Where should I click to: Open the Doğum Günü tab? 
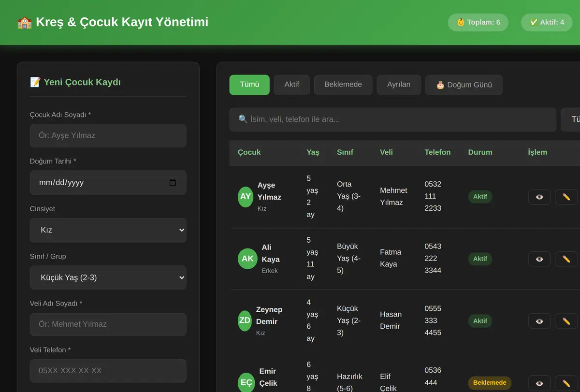464,85
